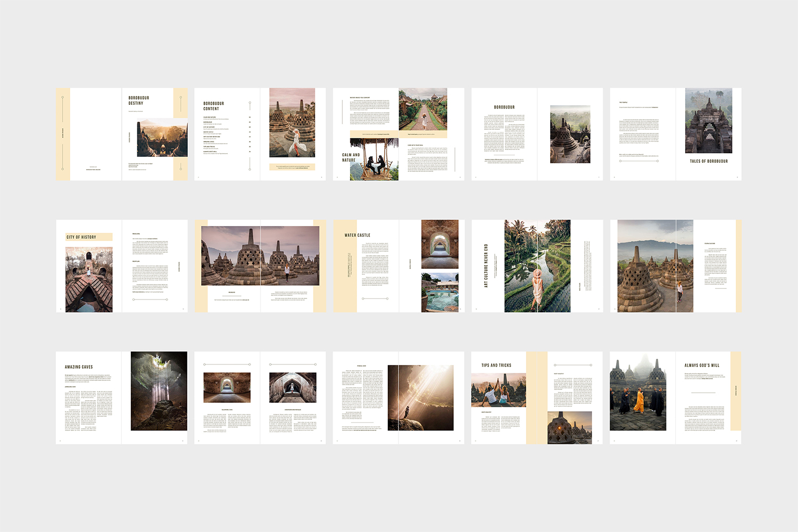Open the garden pathway photo
798x532 pixels.
tap(423, 110)
